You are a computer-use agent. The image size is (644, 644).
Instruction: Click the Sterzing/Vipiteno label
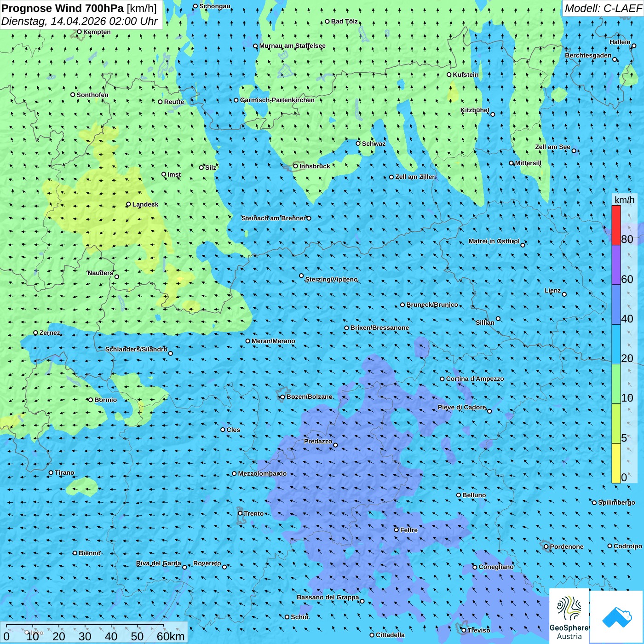point(331,279)
